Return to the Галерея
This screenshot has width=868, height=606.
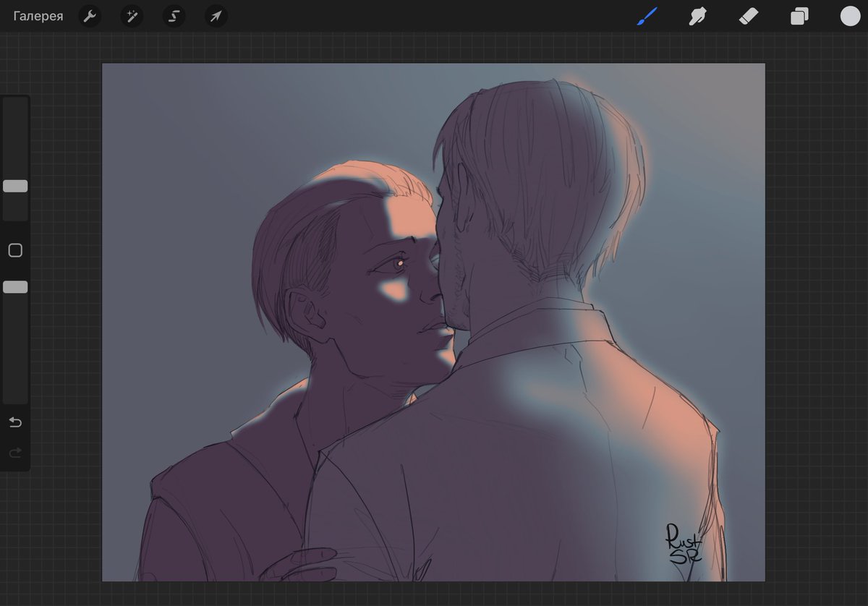coord(38,16)
